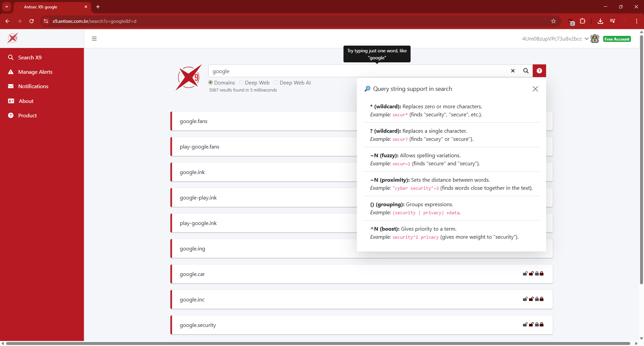Open the shield extension with badge 2

coord(571,22)
